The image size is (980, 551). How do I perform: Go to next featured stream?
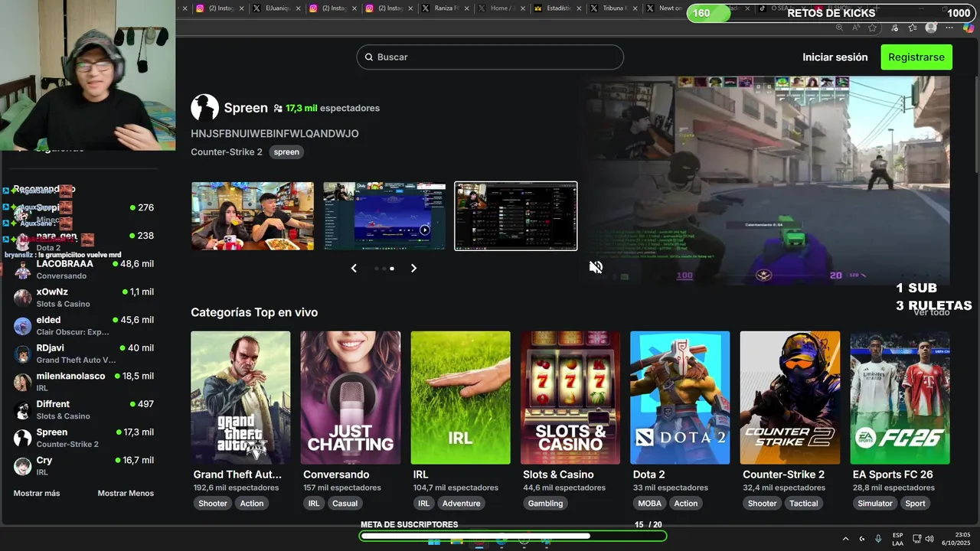point(413,268)
